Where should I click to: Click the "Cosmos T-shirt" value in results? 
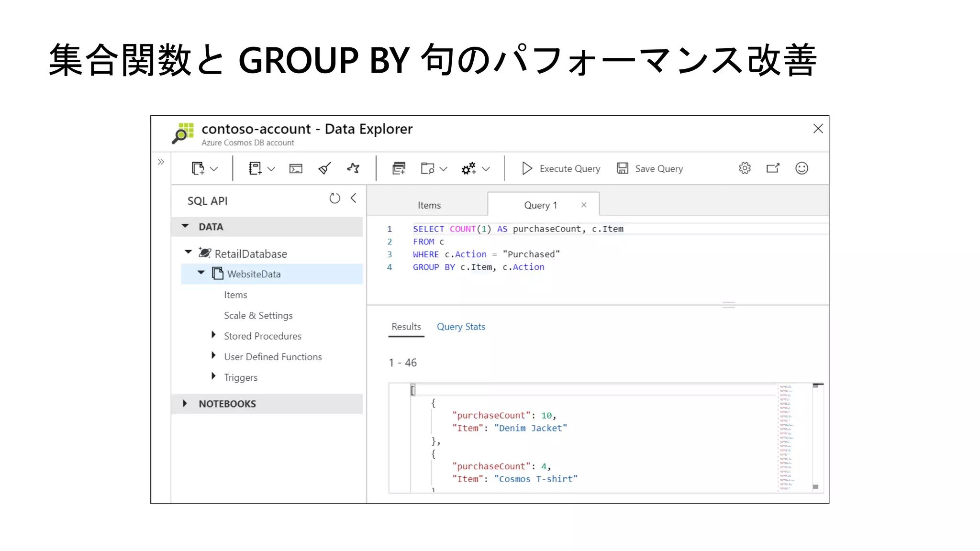[x=536, y=479]
